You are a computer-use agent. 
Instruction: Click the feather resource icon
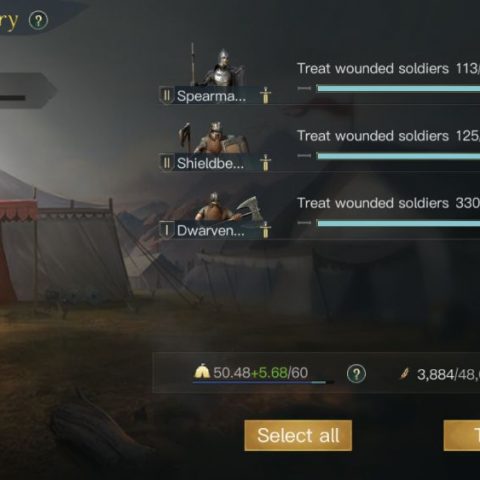405,374
